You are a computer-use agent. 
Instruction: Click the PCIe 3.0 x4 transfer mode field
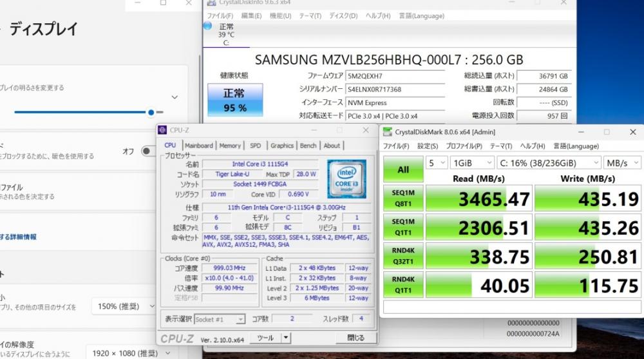click(395, 116)
